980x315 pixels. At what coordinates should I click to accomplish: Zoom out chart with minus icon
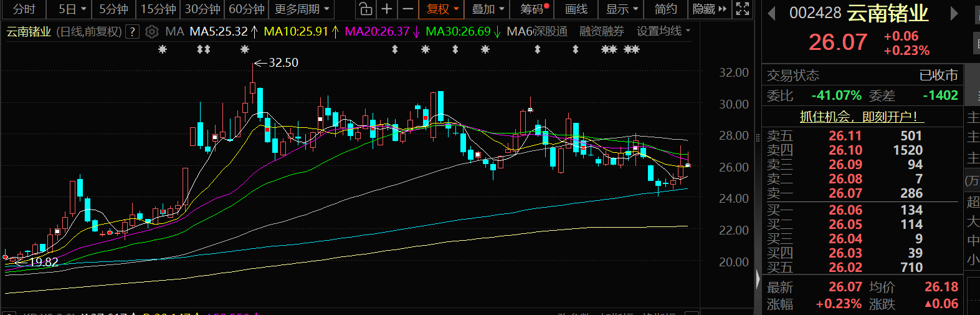point(407,9)
